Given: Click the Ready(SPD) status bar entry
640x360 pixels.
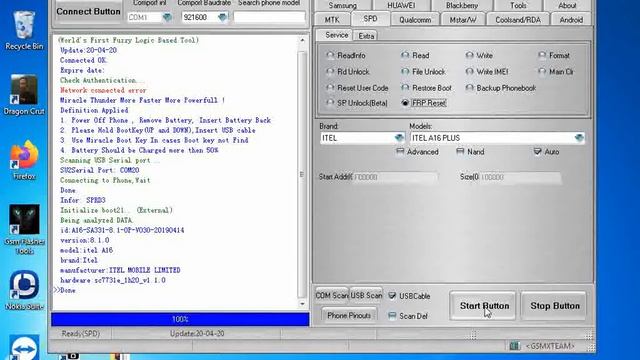Looking at the screenshot, I should pyautogui.click(x=81, y=333).
